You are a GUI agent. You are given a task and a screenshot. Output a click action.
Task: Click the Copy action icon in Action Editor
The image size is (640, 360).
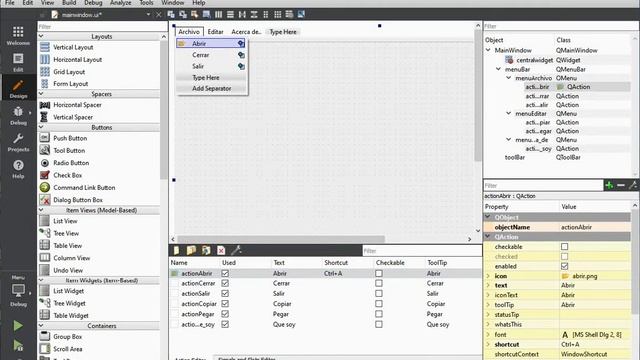click(x=191, y=250)
